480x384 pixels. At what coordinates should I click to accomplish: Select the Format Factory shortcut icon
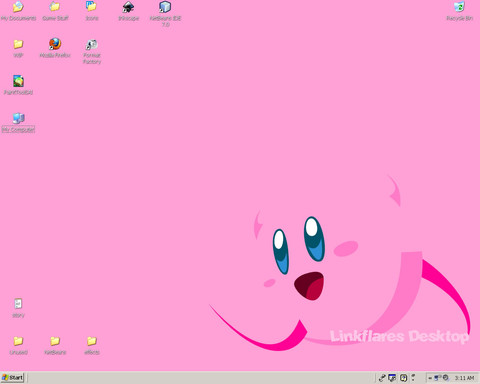click(92, 51)
